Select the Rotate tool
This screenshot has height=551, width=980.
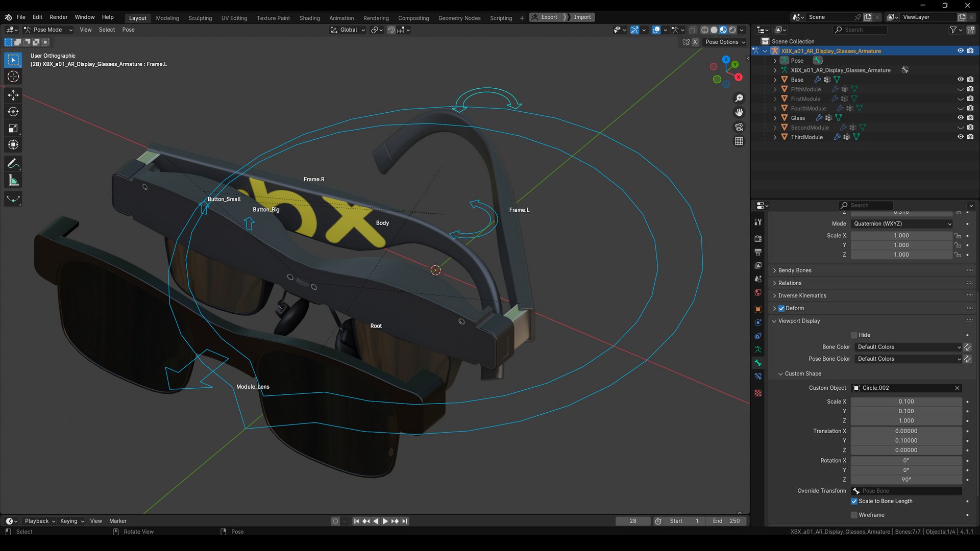coord(13,112)
